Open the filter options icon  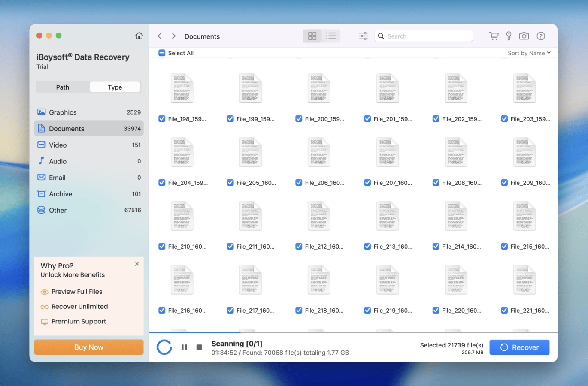tap(363, 36)
